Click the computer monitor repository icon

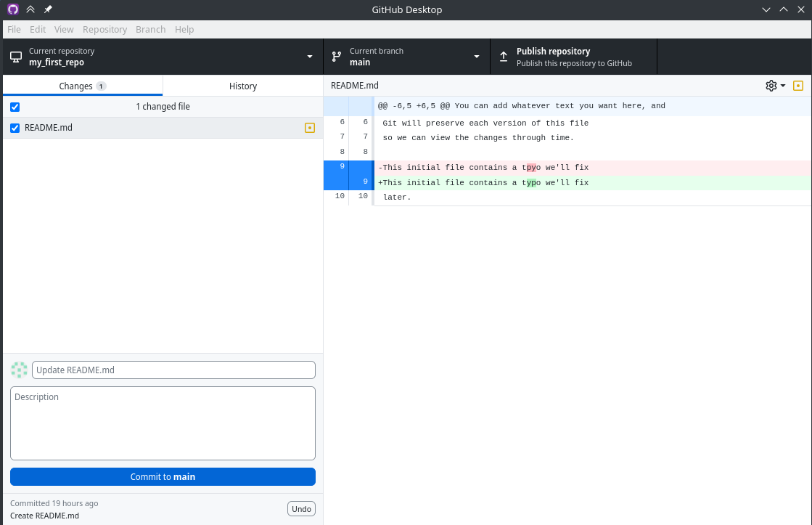click(16, 57)
